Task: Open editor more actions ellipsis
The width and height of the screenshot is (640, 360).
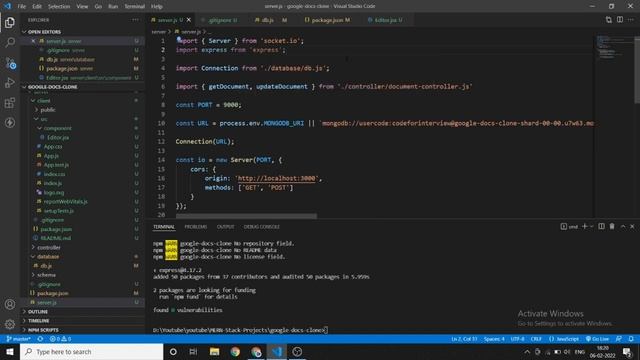Action: coord(631,20)
